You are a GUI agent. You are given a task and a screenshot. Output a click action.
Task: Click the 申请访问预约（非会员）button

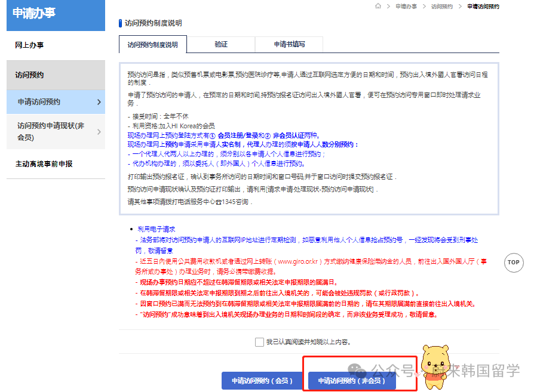[352, 379]
